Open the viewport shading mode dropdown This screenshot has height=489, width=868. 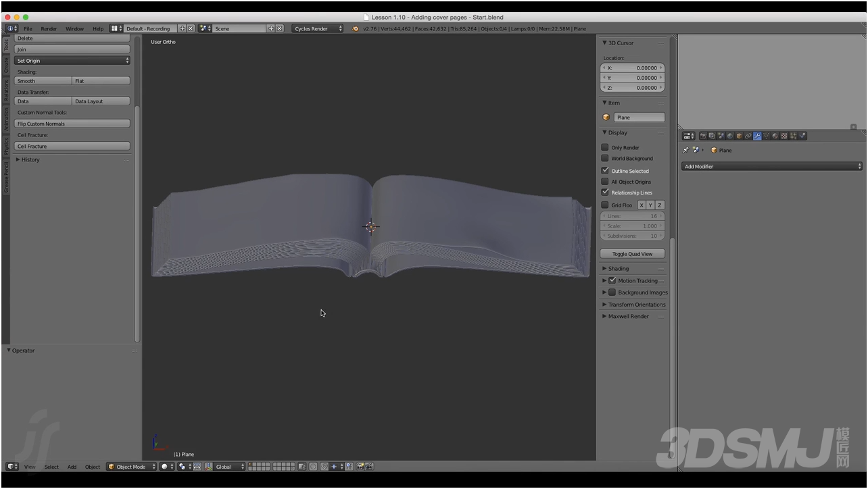(167, 467)
